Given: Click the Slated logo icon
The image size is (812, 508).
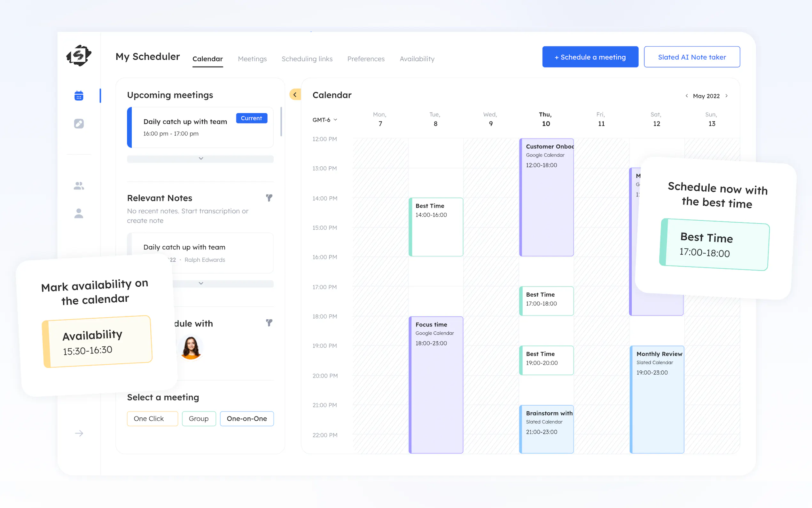Looking at the screenshot, I should (79, 56).
